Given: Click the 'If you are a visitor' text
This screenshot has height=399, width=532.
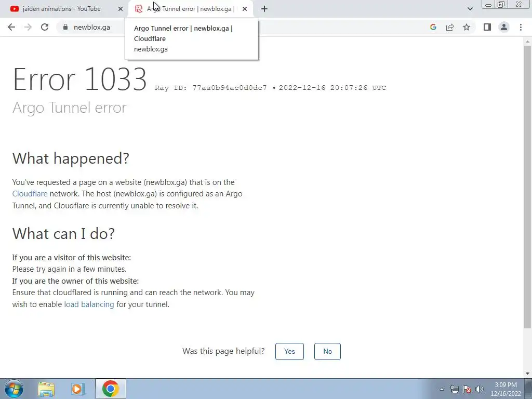Looking at the screenshot, I should [72, 258].
